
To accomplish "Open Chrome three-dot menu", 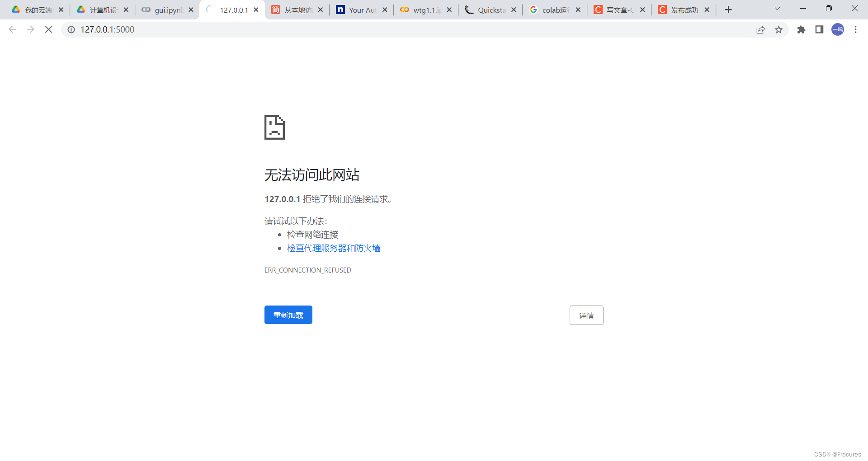I will pos(855,29).
